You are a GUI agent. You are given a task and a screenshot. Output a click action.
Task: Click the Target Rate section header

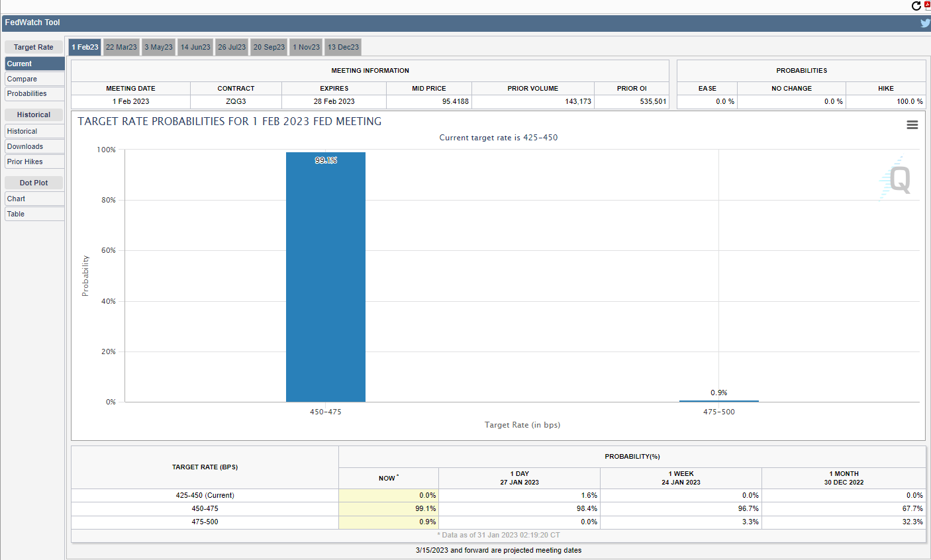tap(34, 47)
